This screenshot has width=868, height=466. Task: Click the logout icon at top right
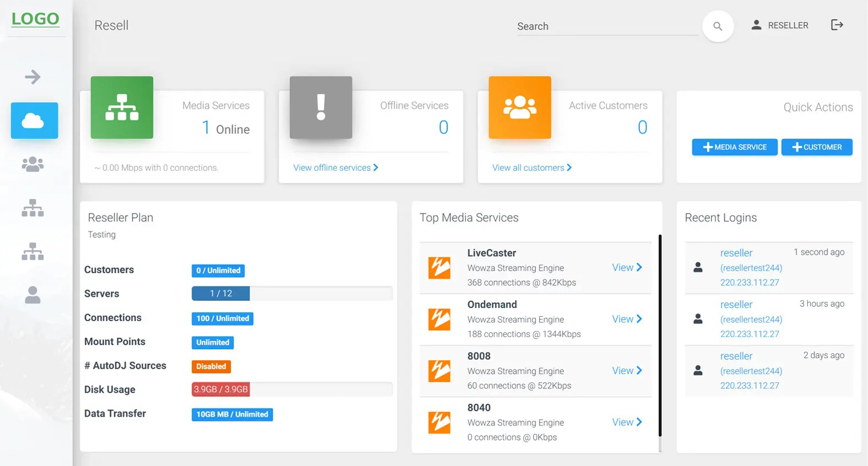coord(837,25)
